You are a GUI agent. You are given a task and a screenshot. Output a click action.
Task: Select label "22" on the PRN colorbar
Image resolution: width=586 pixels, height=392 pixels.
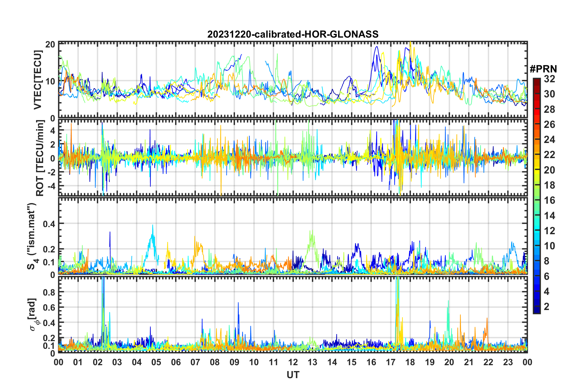[x=549, y=155]
